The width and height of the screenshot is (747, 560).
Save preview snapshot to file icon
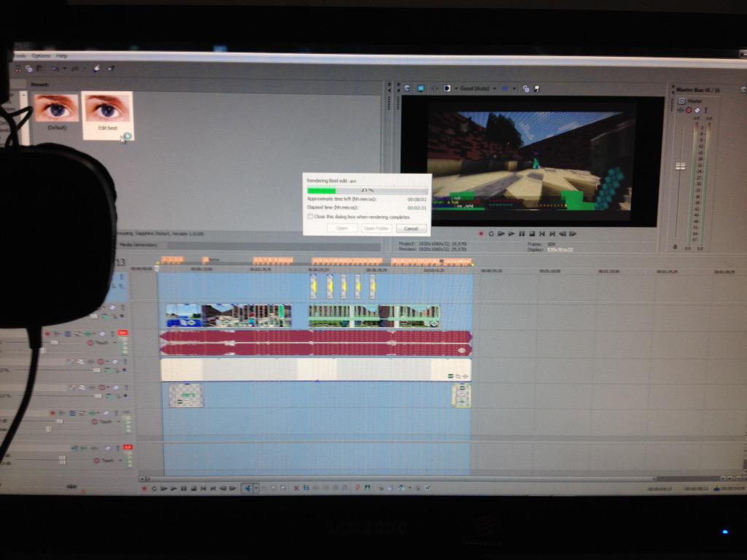[x=536, y=88]
